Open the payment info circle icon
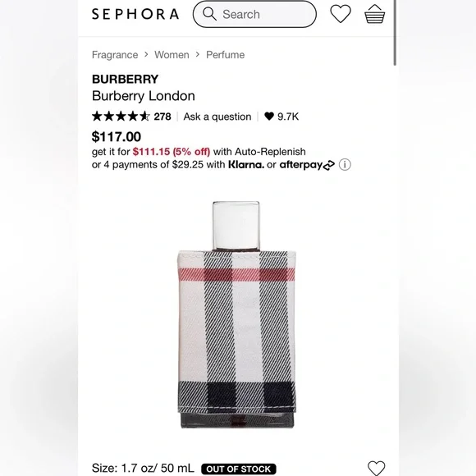476x476 pixels. pyautogui.click(x=345, y=164)
